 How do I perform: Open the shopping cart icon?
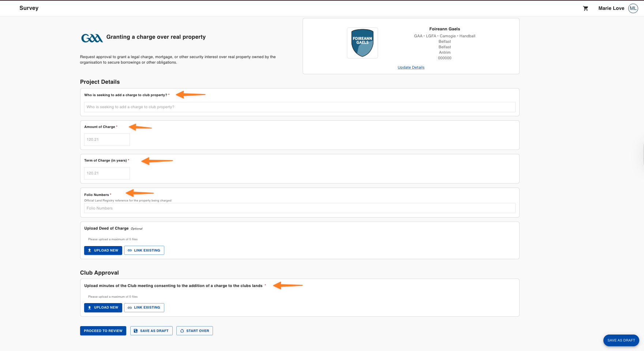click(585, 8)
